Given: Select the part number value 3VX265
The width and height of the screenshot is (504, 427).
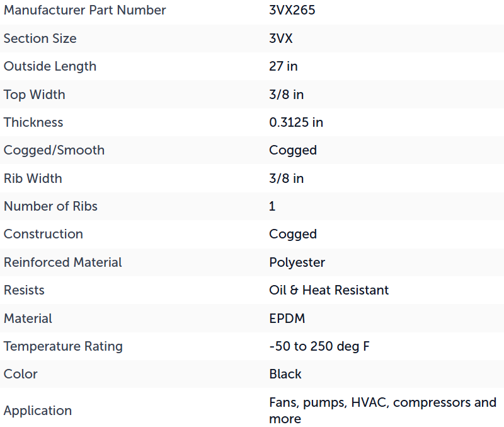Looking at the screenshot, I should coord(292,10).
